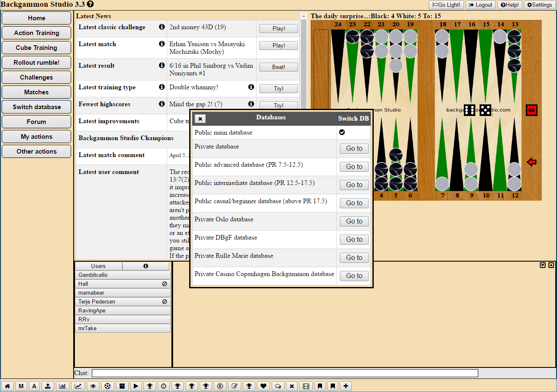
Task: Select Switch database in sidebar
Action: 36,107
